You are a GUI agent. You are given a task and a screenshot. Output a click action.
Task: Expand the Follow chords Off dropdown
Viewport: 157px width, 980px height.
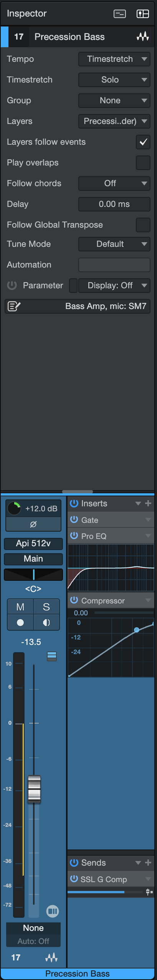(x=114, y=183)
